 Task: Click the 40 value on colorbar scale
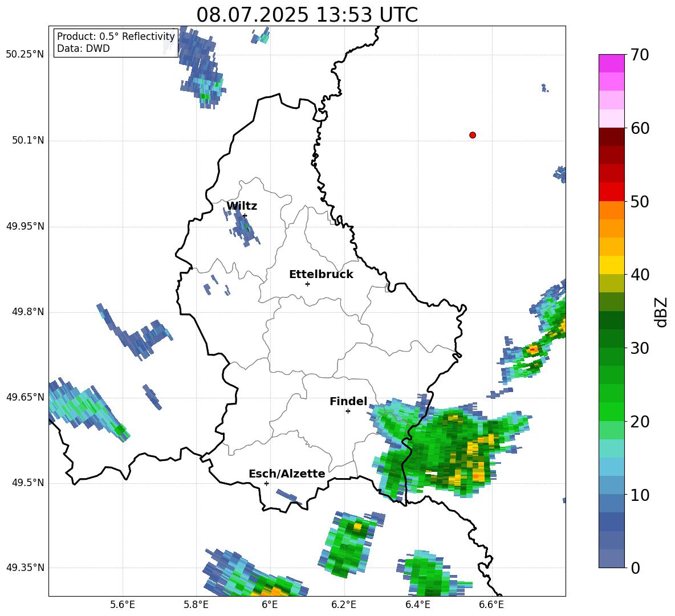click(x=639, y=275)
